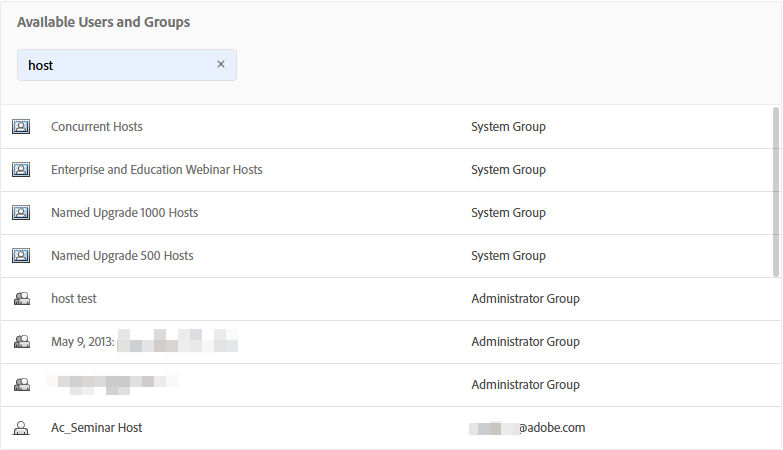Image resolution: width=783 pixels, height=450 pixels.
Task: Select the host test group
Action: [74, 299]
